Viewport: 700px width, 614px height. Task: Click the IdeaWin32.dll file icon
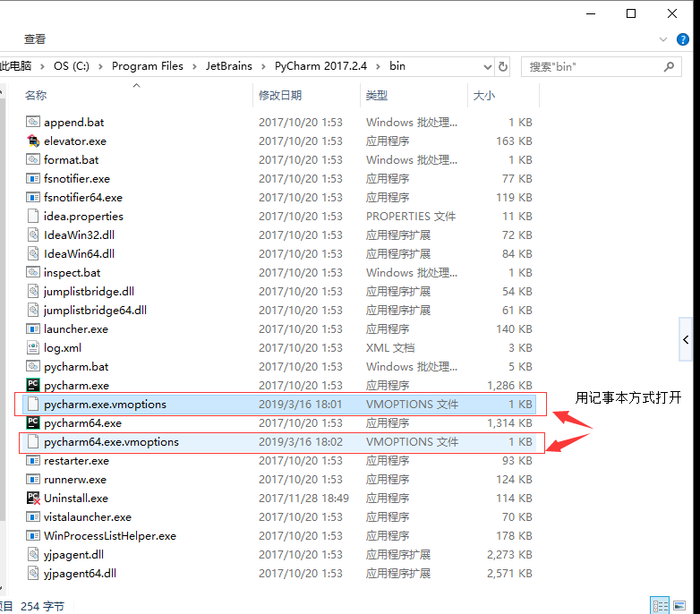(x=33, y=235)
